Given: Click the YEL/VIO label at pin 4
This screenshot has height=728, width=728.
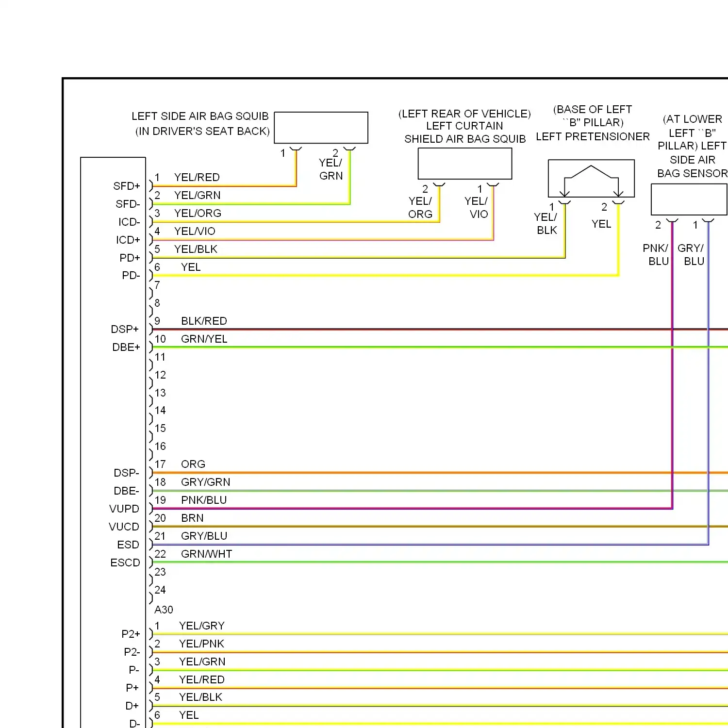Looking at the screenshot, I should click(x=195, y=231).
